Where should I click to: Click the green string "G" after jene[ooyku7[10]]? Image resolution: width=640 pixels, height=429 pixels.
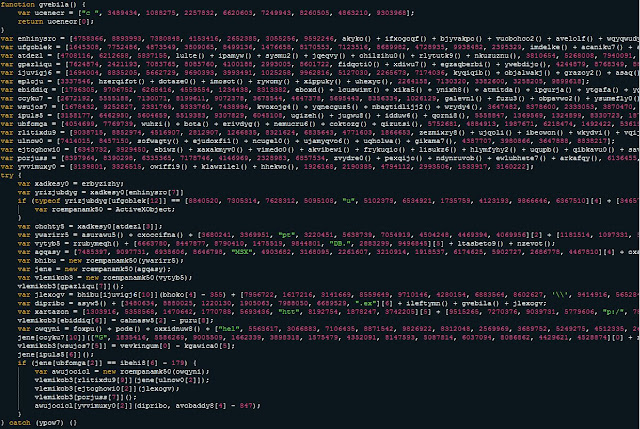coord(99,338)
